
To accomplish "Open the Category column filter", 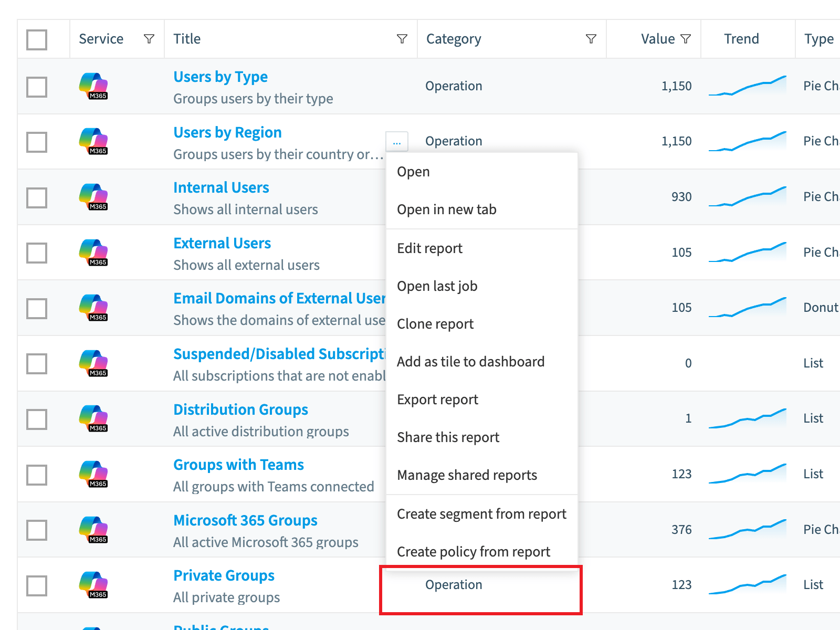I will [x=591, y=39].
